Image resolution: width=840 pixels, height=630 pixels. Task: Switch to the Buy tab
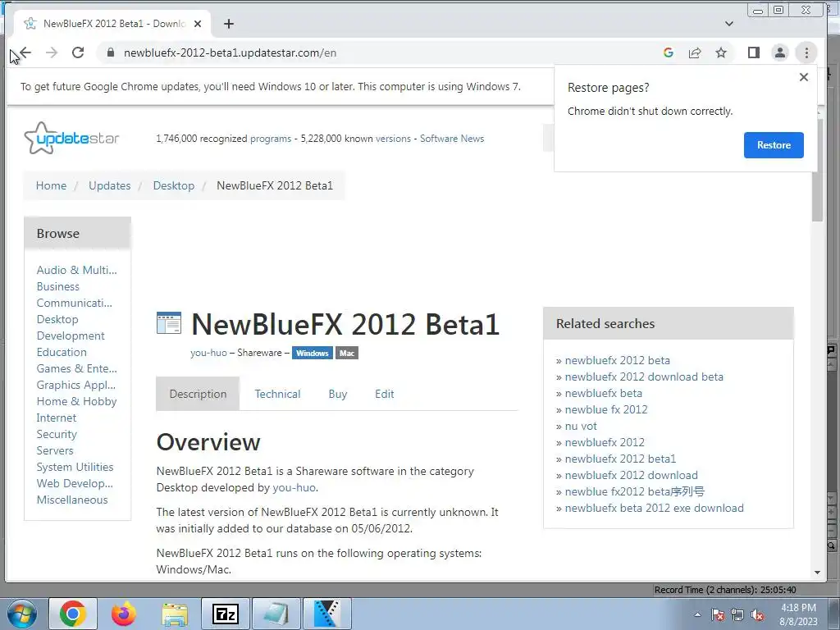337,394
